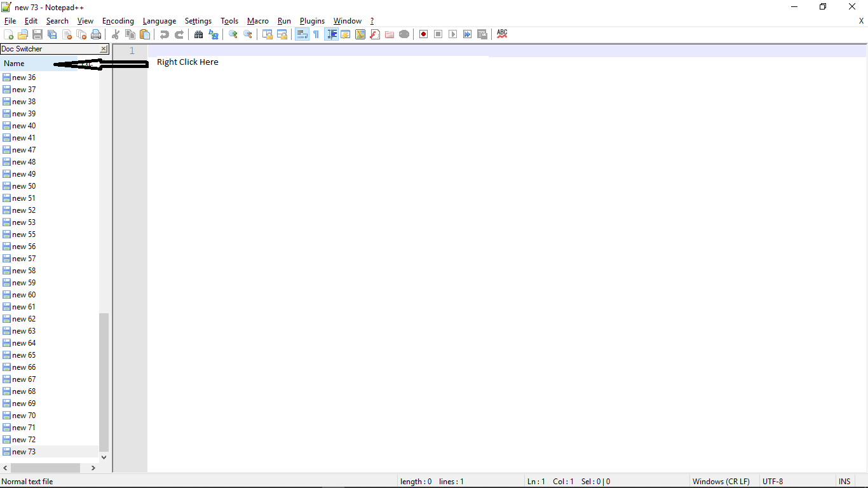
Task: Sort files via the Name column header
Action: point(14,63)
